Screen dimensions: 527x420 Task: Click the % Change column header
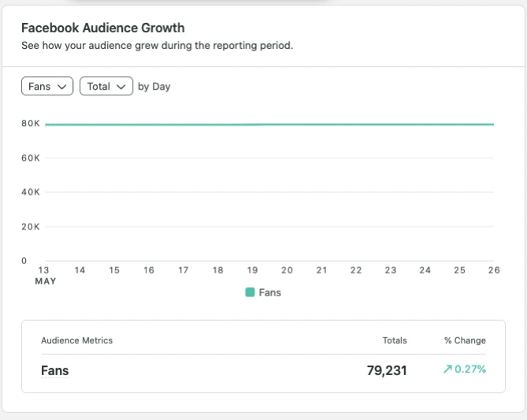465,340
